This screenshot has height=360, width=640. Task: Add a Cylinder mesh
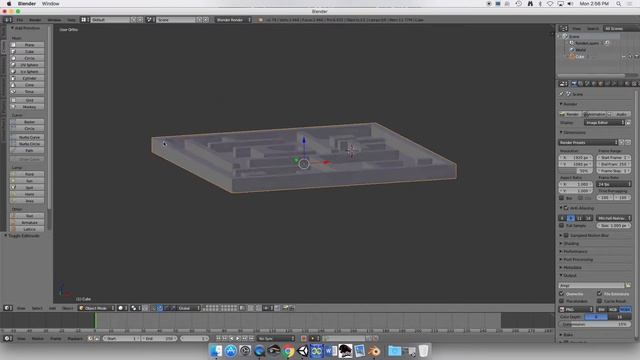27,78
